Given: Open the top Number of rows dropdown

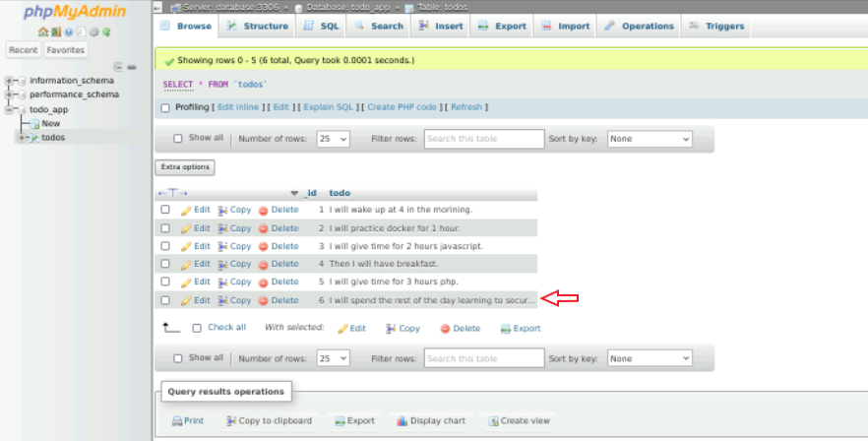Looking at the screenshot, I should pos(333,140).
